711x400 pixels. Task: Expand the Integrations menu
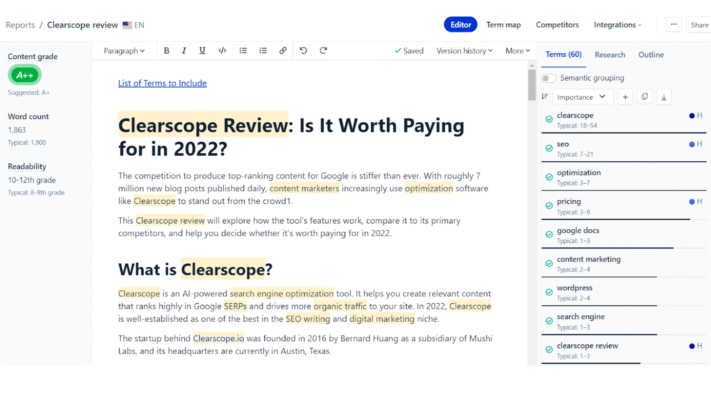click(618, 25)
